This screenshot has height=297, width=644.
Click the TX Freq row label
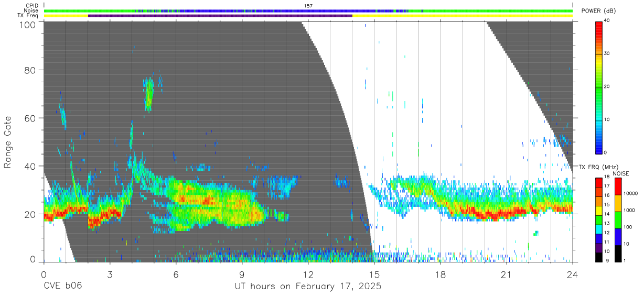[x=28, y=15]
